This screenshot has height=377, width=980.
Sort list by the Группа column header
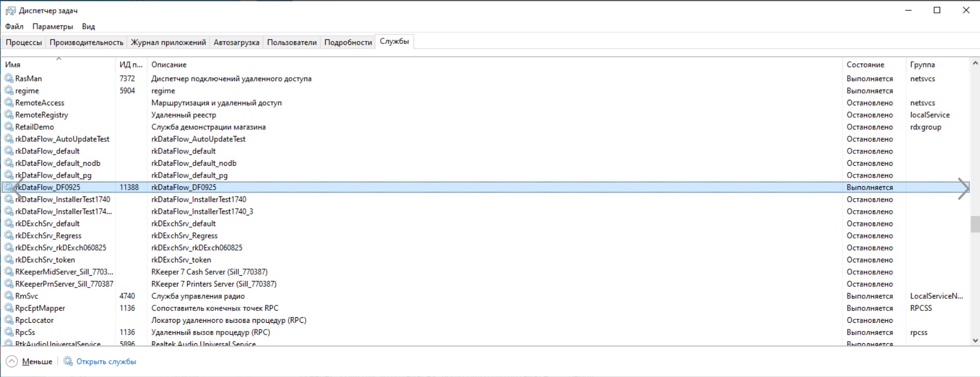(x=922, y=65)
